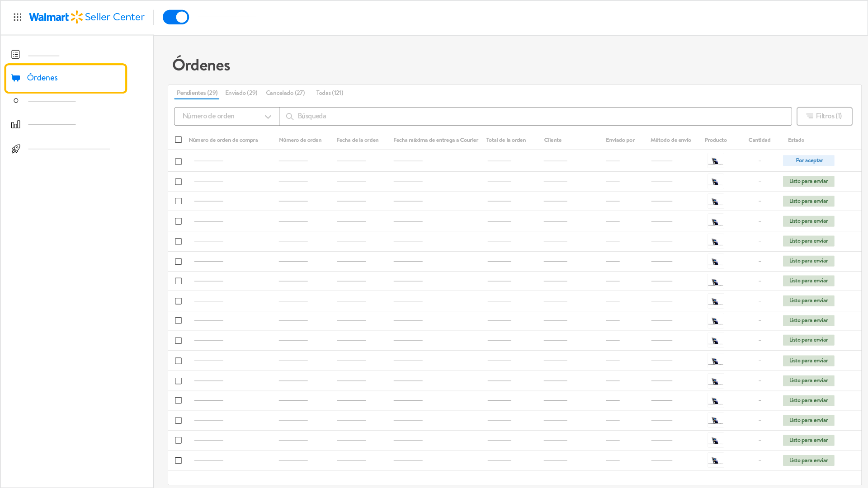
Task: Click the Por aceptar status badge
Action: pos(809,160)
